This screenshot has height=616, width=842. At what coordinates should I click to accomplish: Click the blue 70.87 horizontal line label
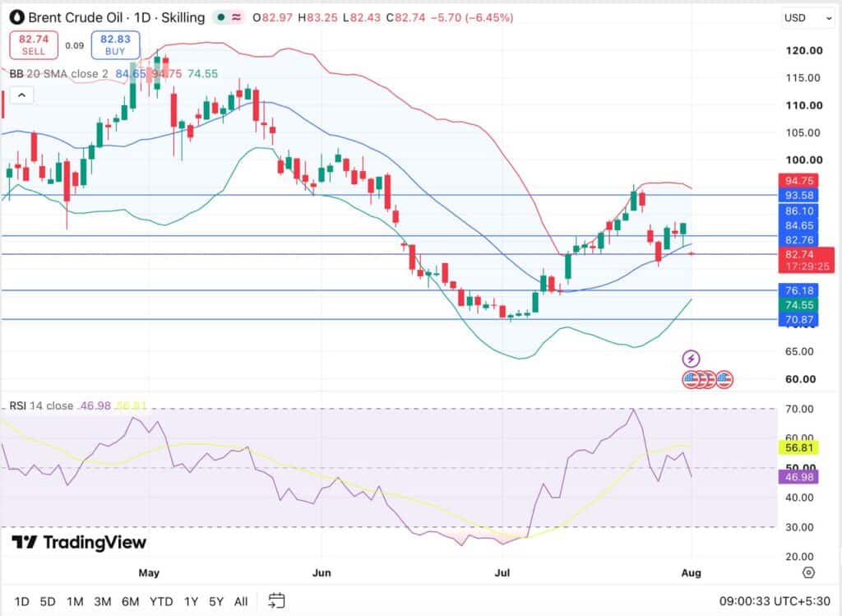click(798, 320)
